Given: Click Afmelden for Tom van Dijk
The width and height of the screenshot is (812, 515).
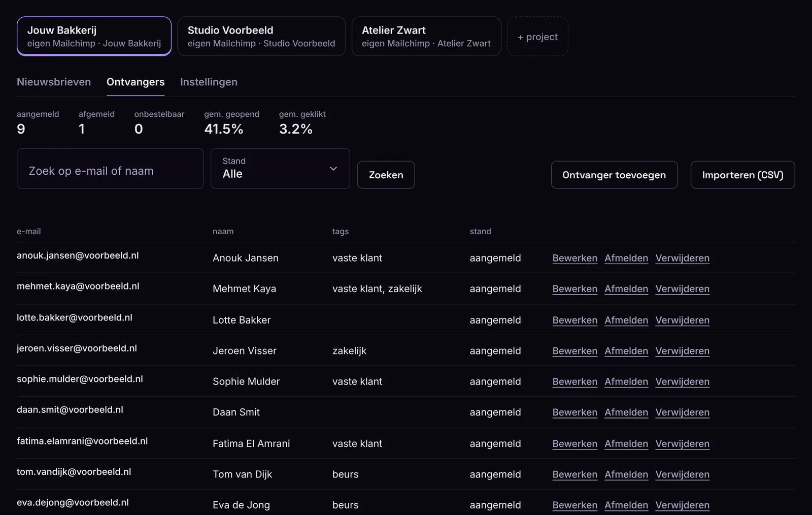Looking at the screenshot, I should point(626,474).
